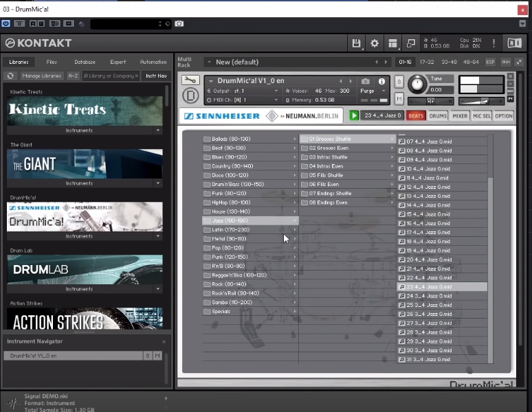Open the DRUMS page

tap(438, 116)
